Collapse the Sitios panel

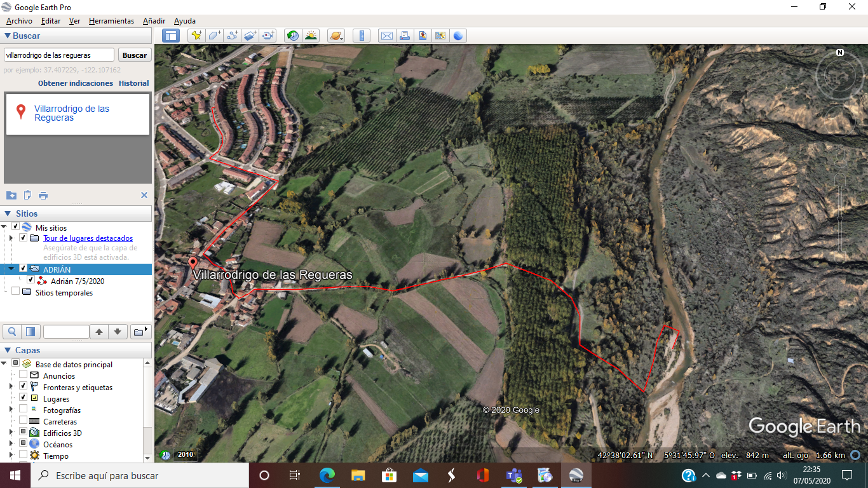[x=8, y=213]
